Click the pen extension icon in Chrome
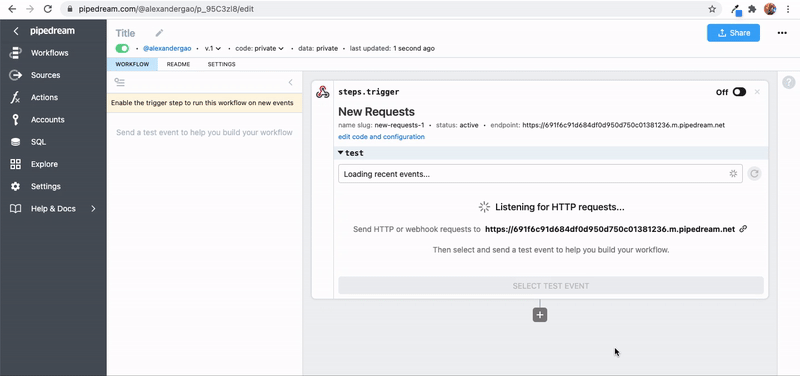The image size is (800, 376). tap(736, 9)
